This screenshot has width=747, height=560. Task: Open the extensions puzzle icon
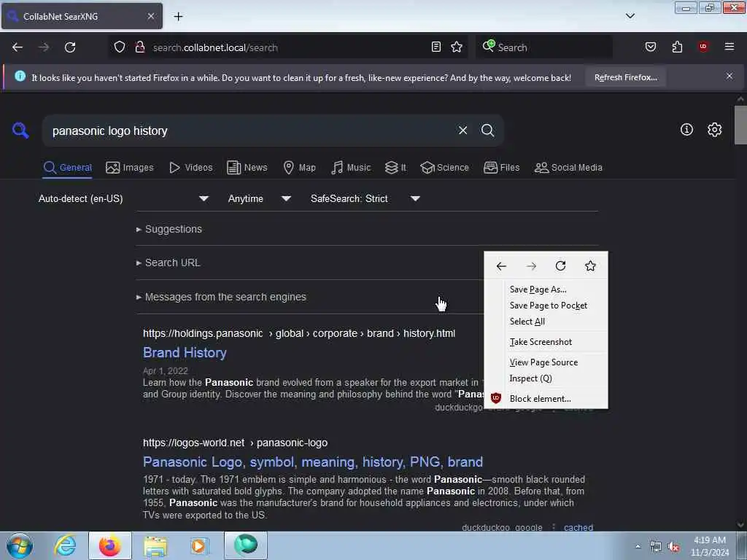tap(677, 47)
